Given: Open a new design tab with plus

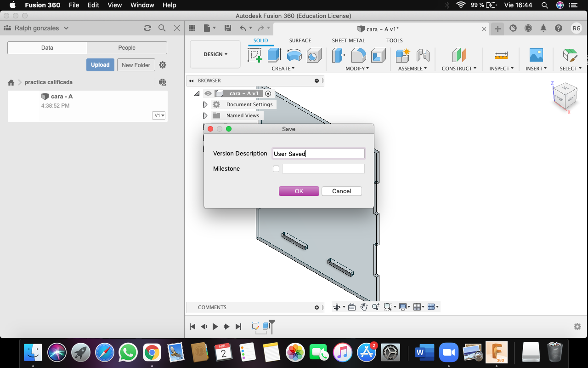Looking at the screenshot, I should click(498, 29).
